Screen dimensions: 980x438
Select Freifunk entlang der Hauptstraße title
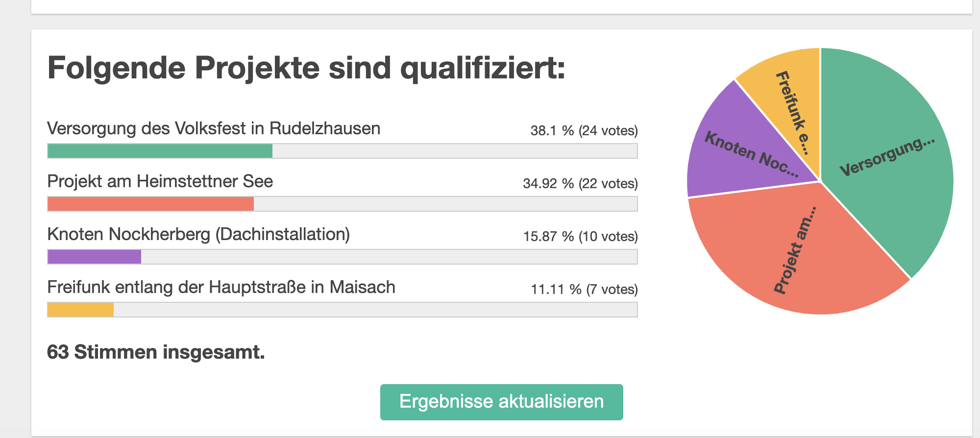click(221, 287)
